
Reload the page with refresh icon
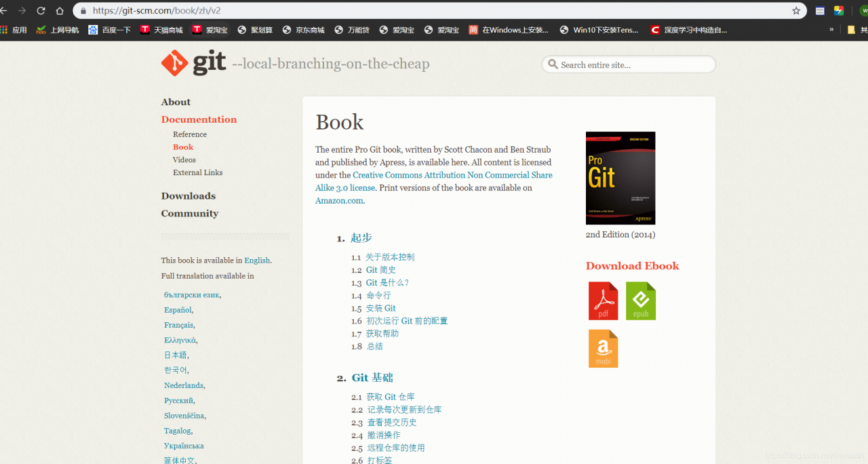pos(41,11)
